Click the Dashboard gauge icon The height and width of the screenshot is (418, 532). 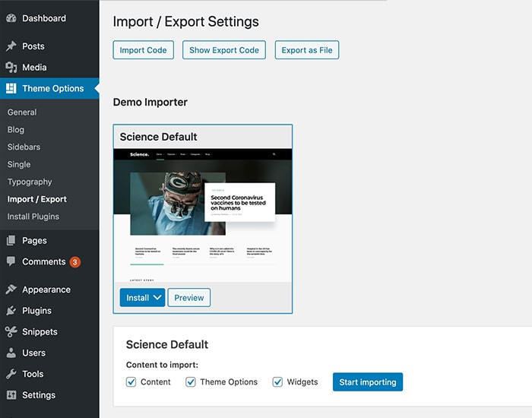[11, 18]
